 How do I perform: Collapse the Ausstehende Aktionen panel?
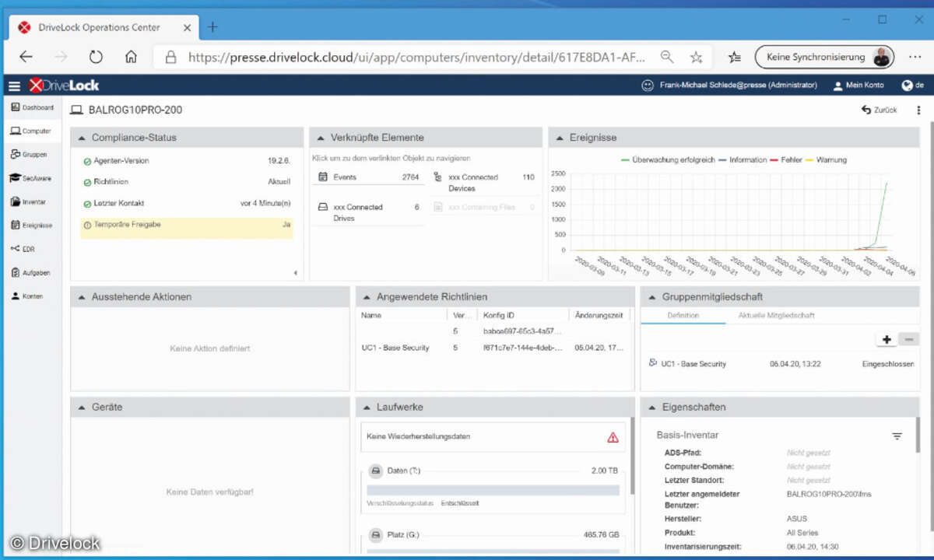click(x=82, y=296)
